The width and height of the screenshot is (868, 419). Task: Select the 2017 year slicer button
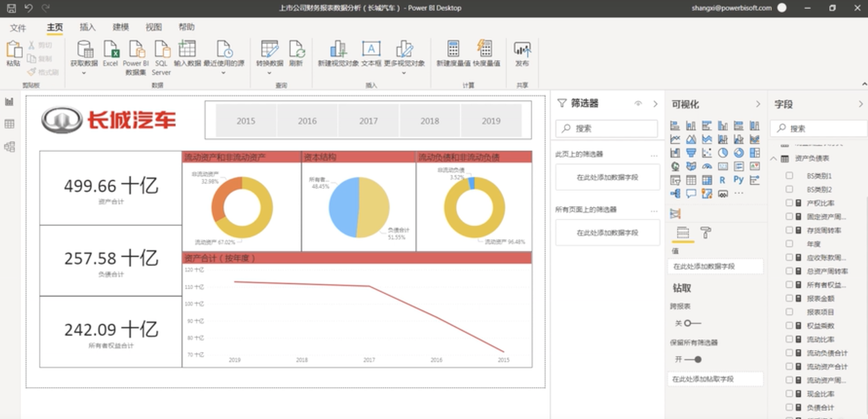(x=368, y=120)
